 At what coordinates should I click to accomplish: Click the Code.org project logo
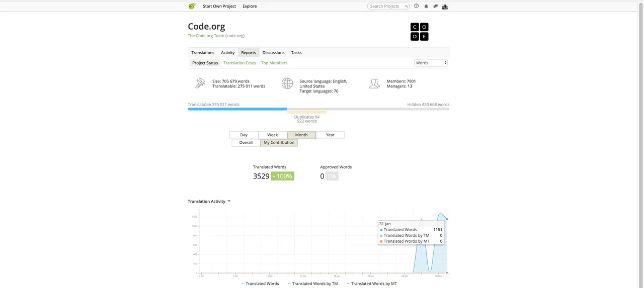pyautogui.click(x=420, y=32)
